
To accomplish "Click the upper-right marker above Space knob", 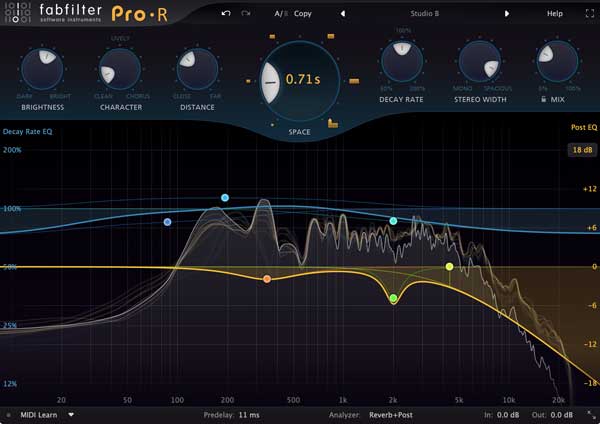I will 331,36.
